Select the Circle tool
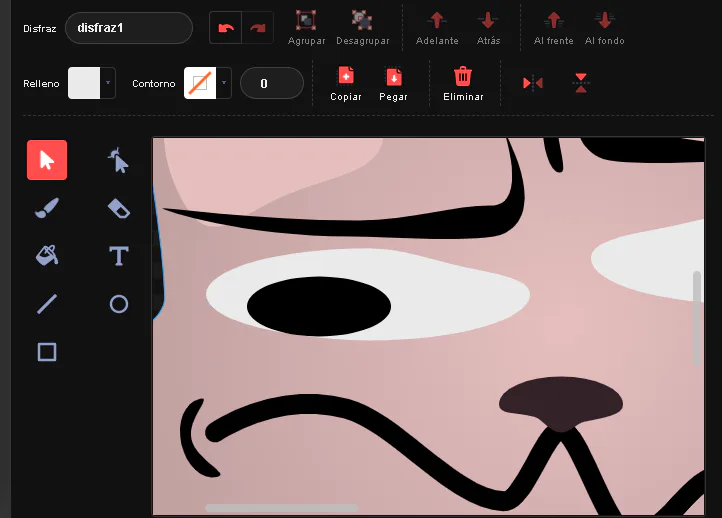 [x=119, y=304]
